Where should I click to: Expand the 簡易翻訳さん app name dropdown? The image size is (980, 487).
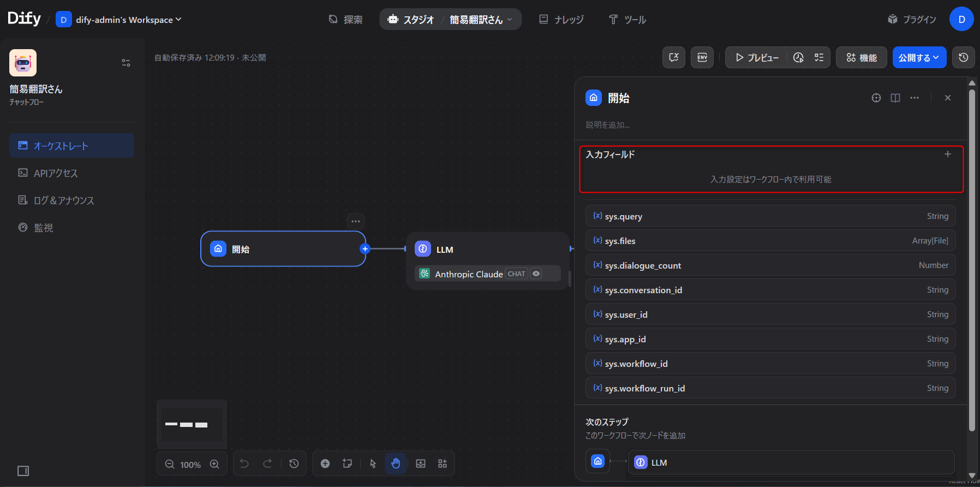[x=481, y=20]
